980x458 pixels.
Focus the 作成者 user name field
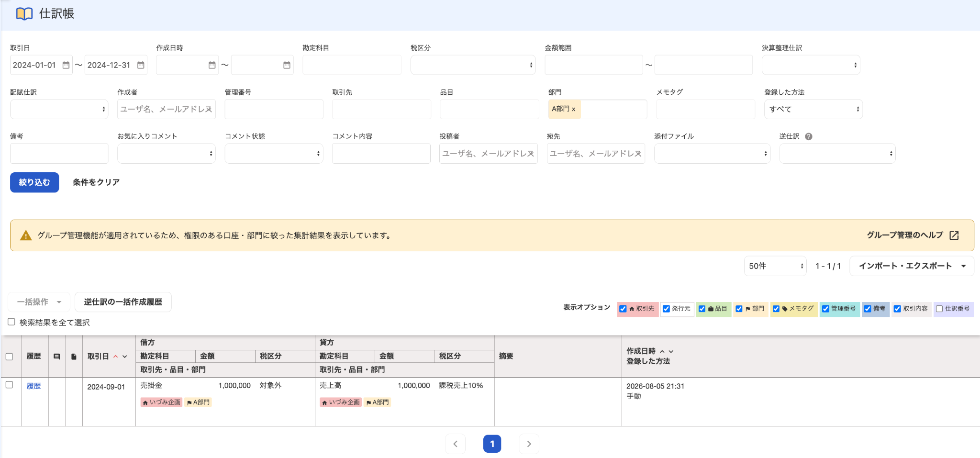pyautogui.click(x=166, y=109)
